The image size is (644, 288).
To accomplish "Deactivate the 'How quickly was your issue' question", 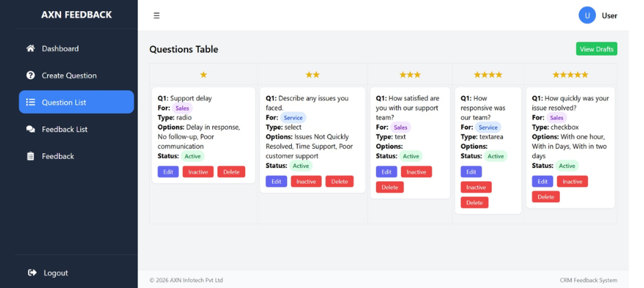I will click(572, 182).
